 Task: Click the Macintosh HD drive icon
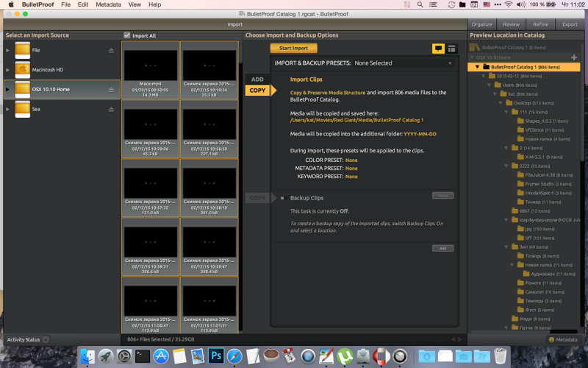coord(22,70)
